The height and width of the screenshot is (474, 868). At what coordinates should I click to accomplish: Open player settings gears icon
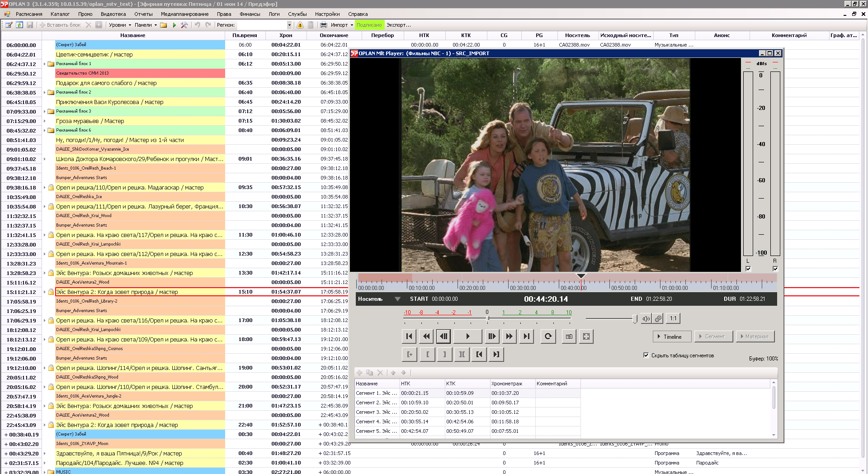click(658, 318)
